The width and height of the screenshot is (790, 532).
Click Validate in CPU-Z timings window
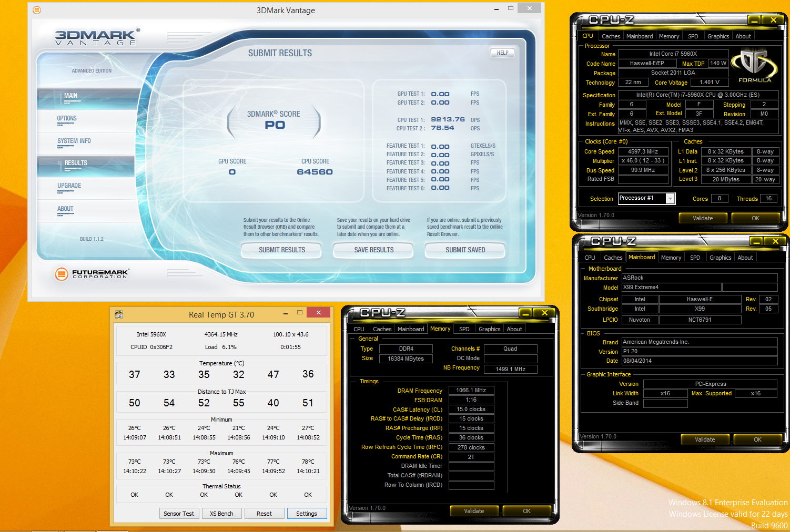click(x=474, y=511)
